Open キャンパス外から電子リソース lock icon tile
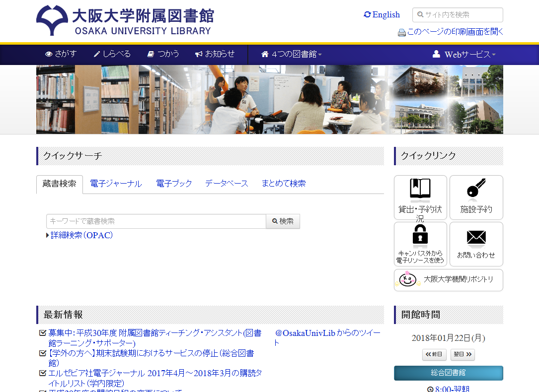 [x=420, y=244]
